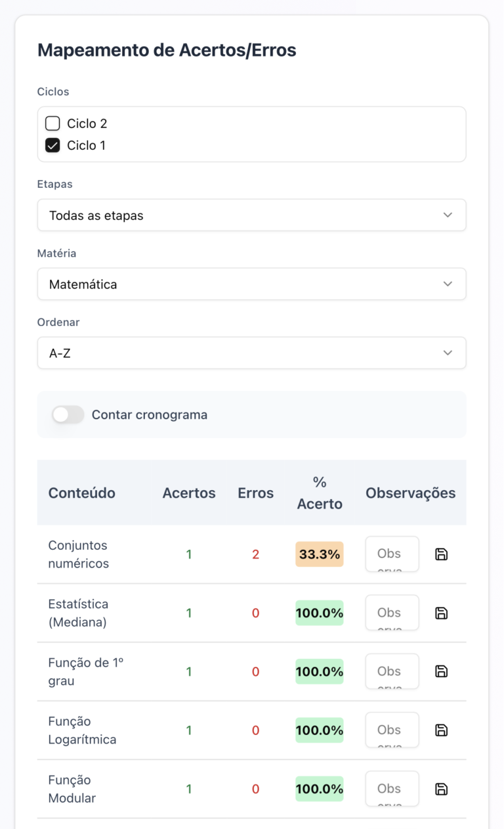504x829 pixels.
Task: Click the 33.3% orange accuracy badge
Action: (x=319, y=554)
